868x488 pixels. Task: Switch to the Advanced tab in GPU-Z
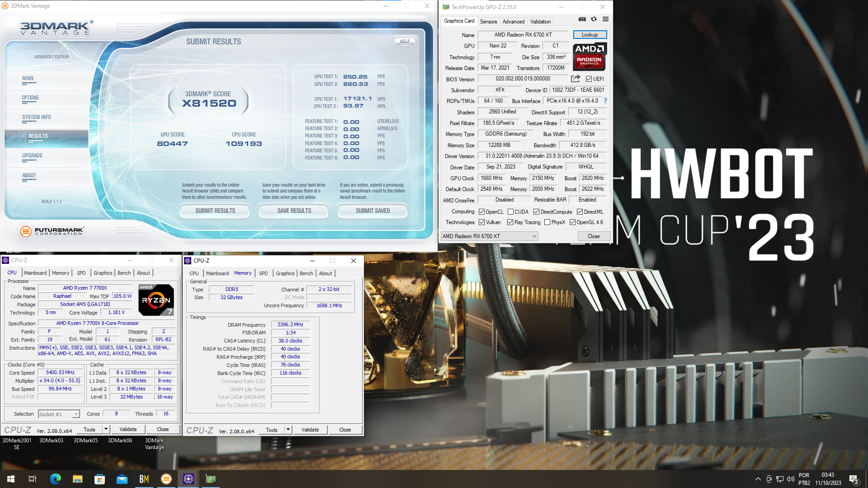click(514, 22)
